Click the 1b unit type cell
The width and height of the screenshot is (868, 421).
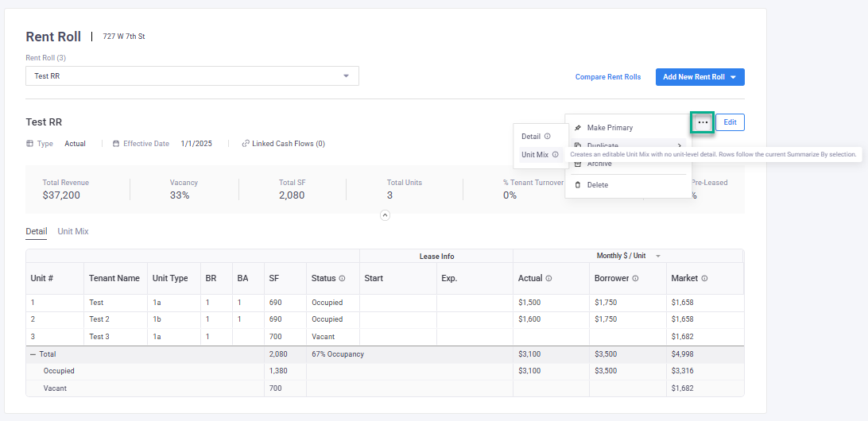point(173,319)
